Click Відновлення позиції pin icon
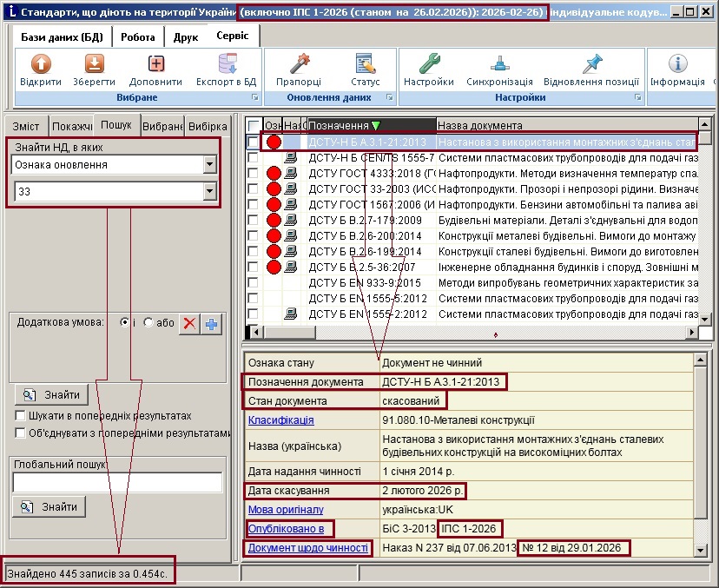The width and height of the screenshot is (719, 588). [592, 69]
